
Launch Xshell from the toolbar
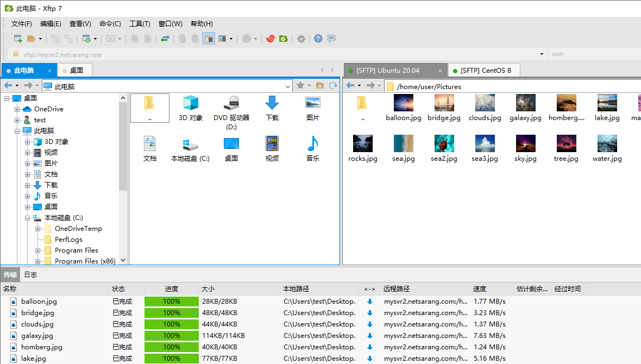270,39
